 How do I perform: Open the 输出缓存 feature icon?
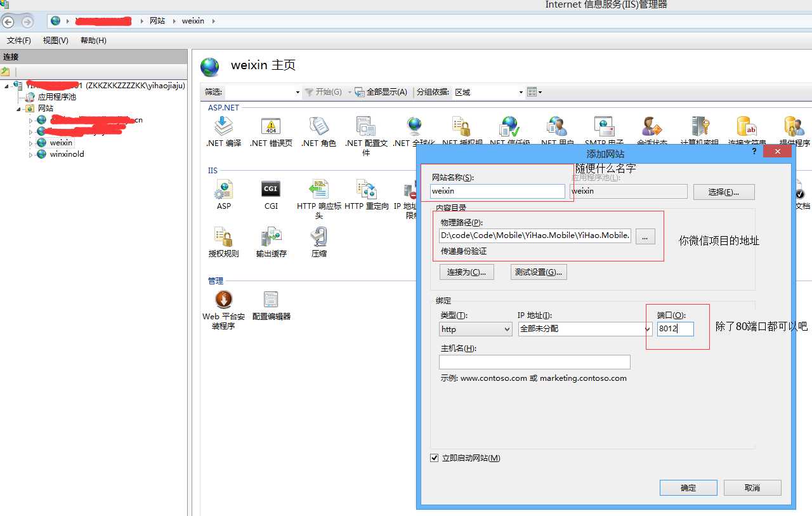[x=271, y=237]
